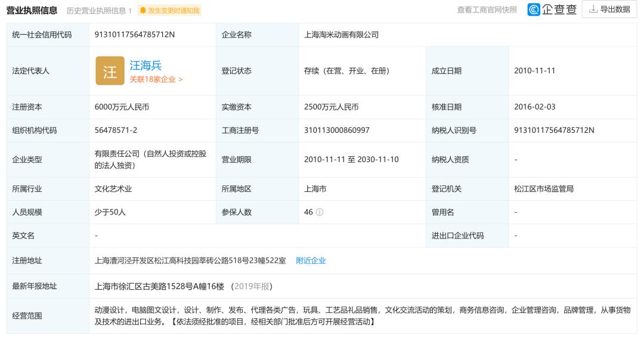
Task: Click insured count value 46
Action: click(x=308, y=212)
